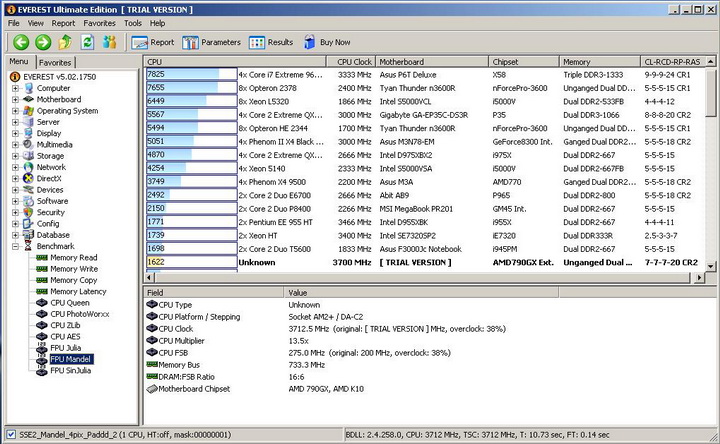Open the Tools menu
The image size is (720, 444).
(x=133, y=23)
